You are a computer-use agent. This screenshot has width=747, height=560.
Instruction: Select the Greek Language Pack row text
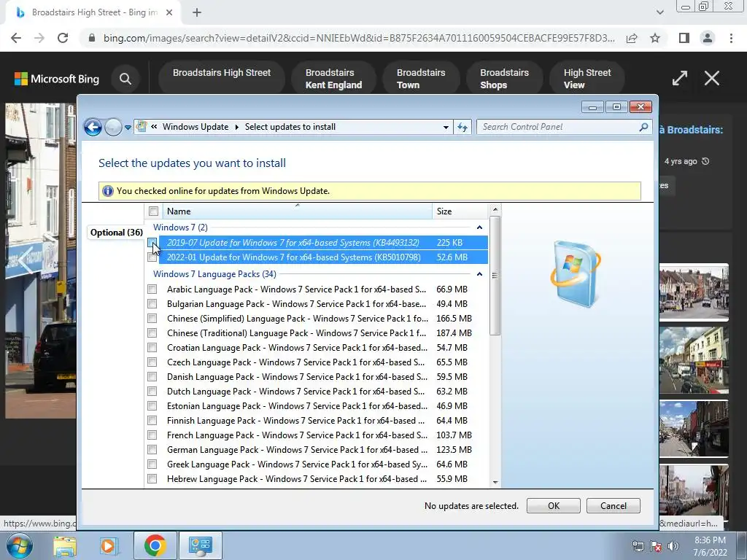click(x=298, y=464)
